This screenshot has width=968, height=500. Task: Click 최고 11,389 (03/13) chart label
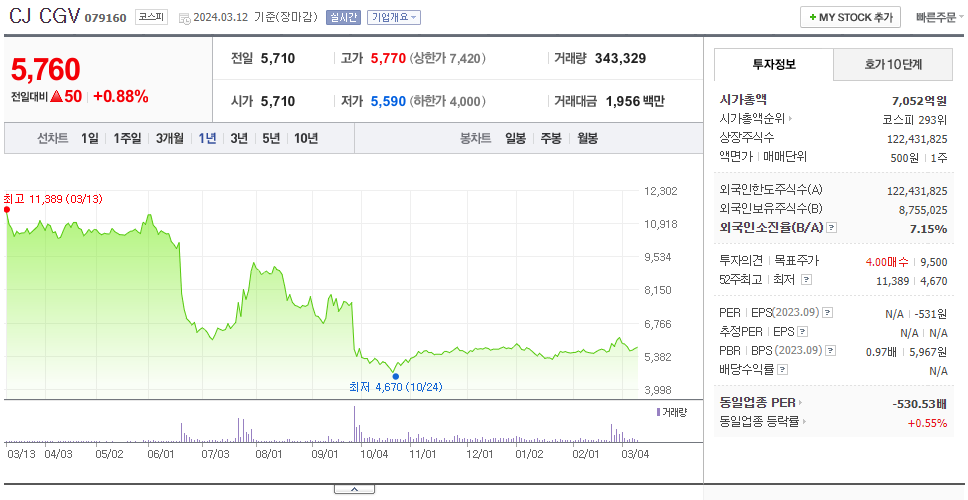tap(53, 199)
